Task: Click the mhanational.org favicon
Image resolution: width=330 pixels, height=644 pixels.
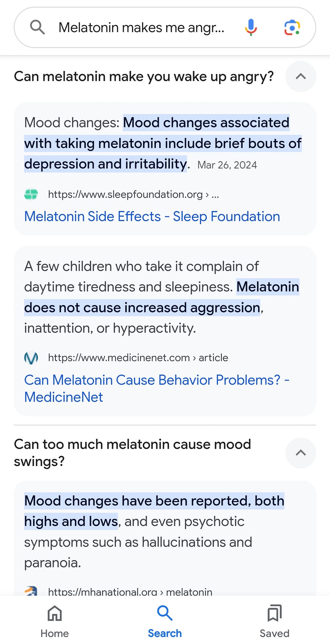Action: (x=31, y=591)
